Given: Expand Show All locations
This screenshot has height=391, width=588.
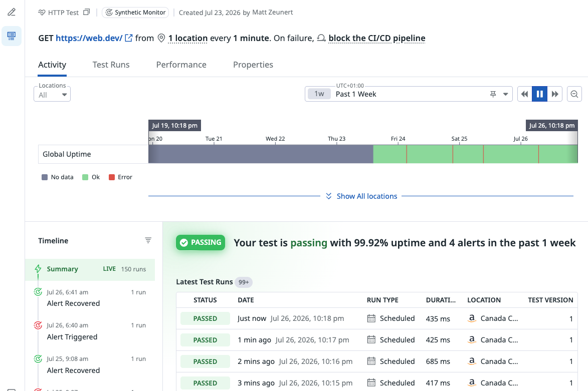Looking at the screenshot, I should pyautogui.click(x=361, y=196).
